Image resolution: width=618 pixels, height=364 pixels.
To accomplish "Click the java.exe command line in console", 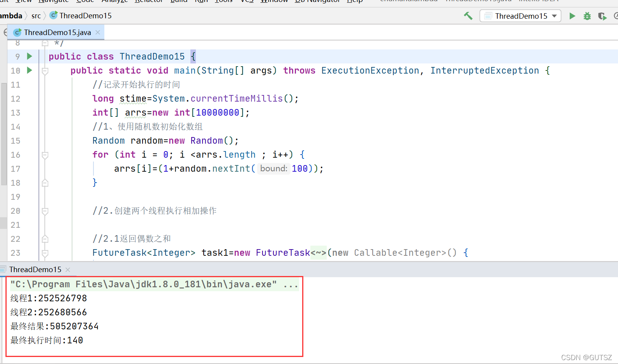I will [x=154, y=284].
